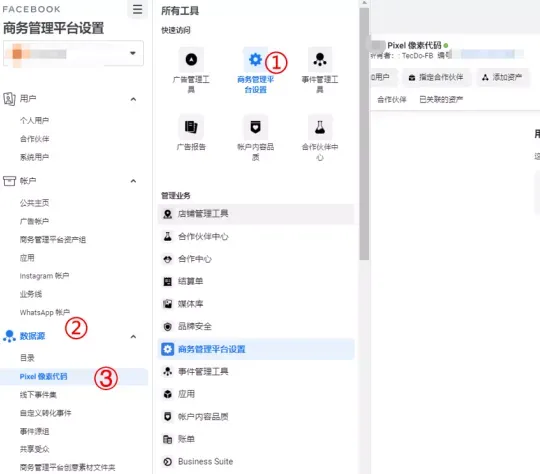Click the 商务管理平台设置 gear icon in quick access

(x=255, y=60)
